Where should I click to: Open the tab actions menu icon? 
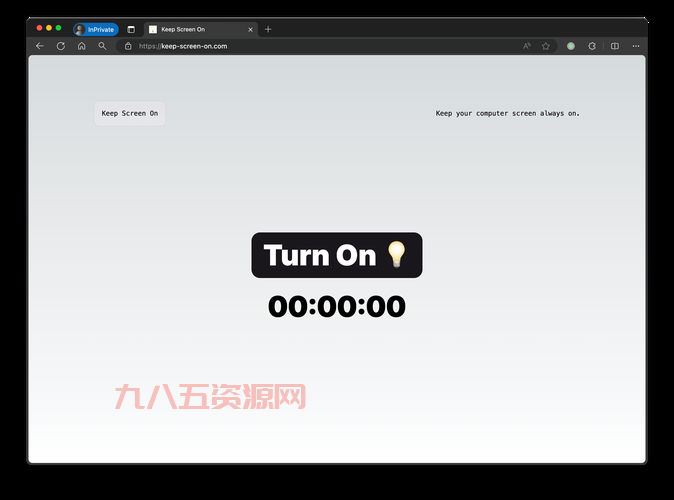(x=131, y=30)
